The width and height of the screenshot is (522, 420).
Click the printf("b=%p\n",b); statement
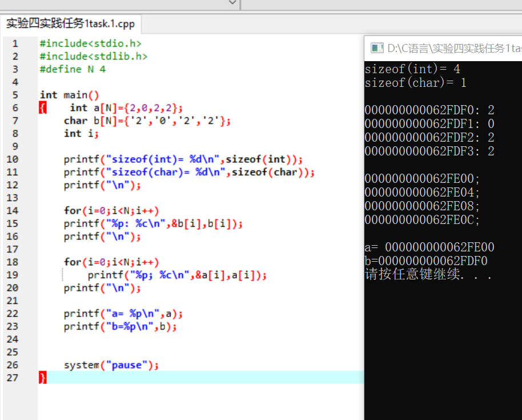coord(120,326)
